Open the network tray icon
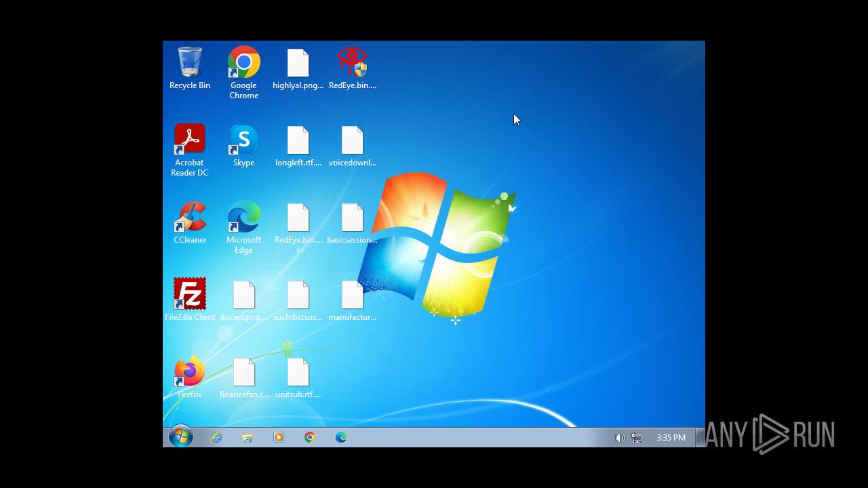 (x=637, y=438)
